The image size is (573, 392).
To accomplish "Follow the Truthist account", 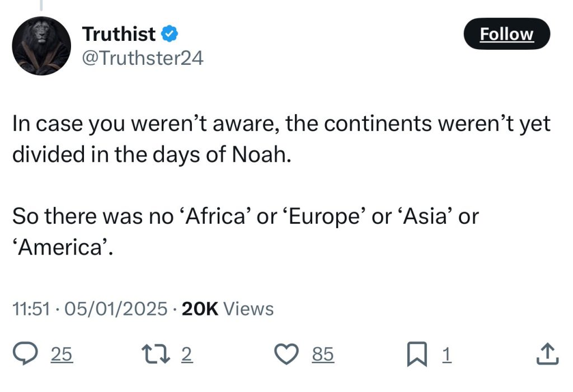I will [507, 34].
